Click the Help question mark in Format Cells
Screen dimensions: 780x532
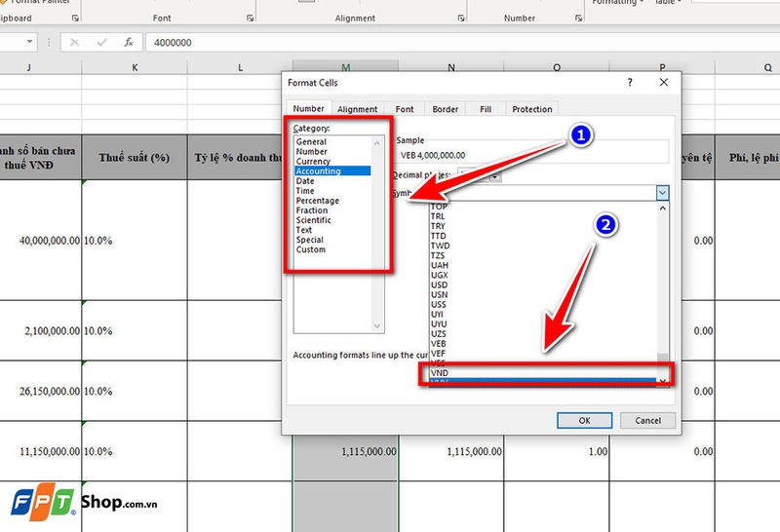630,84
